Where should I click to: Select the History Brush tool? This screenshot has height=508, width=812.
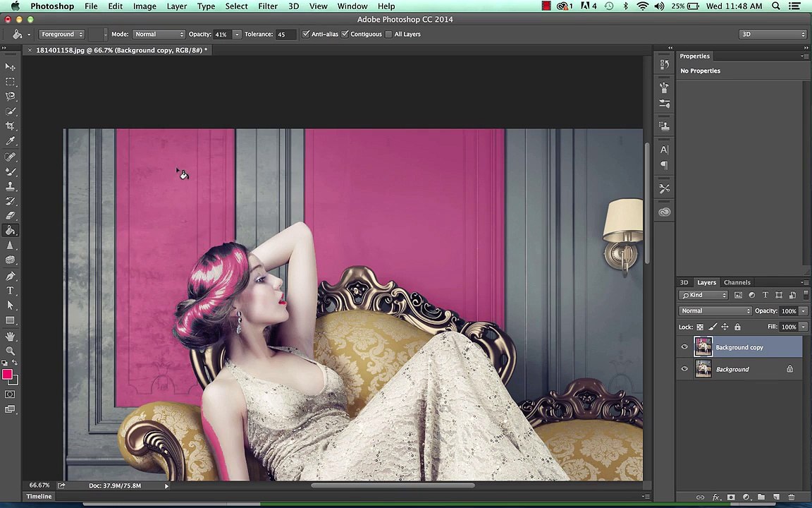(10, 201)
